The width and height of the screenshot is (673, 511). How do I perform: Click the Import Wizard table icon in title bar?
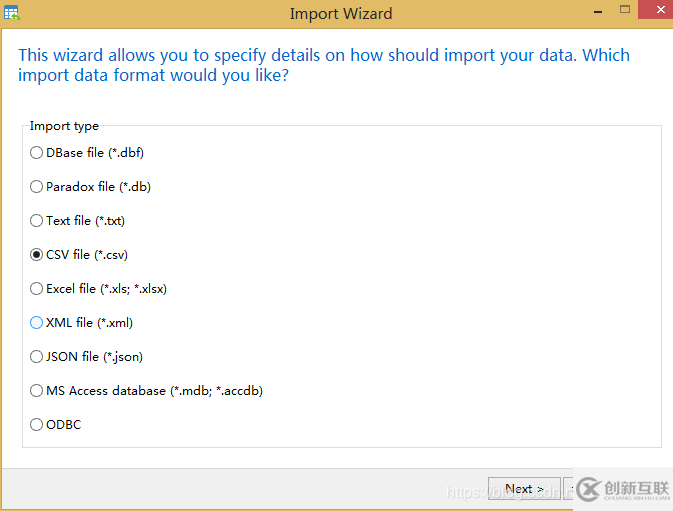point(12,12)
